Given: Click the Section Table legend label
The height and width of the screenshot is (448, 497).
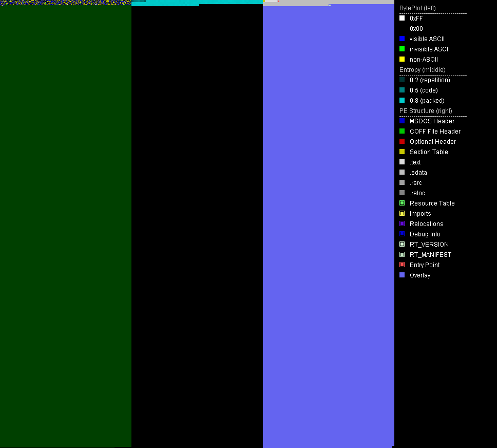Looking at the screenshot, I should 429,152.
